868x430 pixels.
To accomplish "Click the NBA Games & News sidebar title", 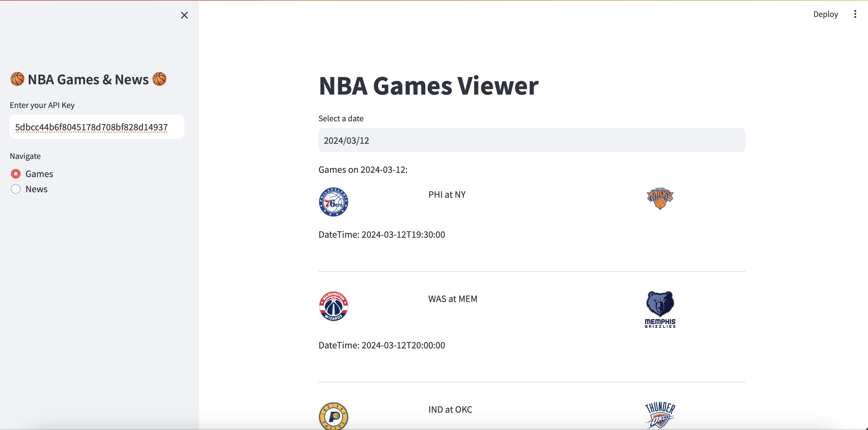I will (x=88, y=79).
